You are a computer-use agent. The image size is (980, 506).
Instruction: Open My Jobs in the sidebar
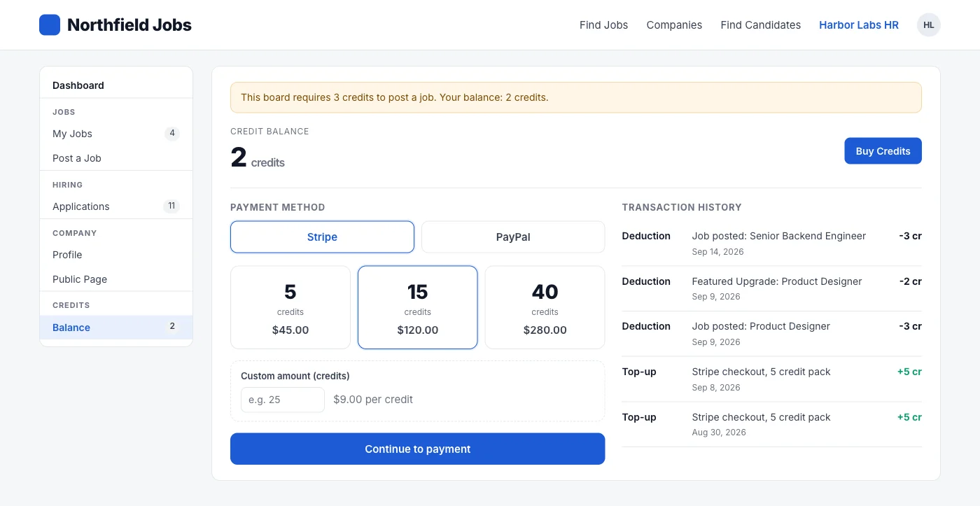pyautogui.click(x=116, y=134)
